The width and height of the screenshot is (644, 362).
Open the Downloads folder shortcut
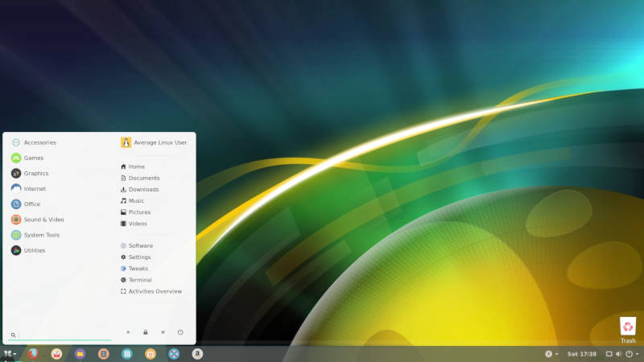(x=139, y=190)
